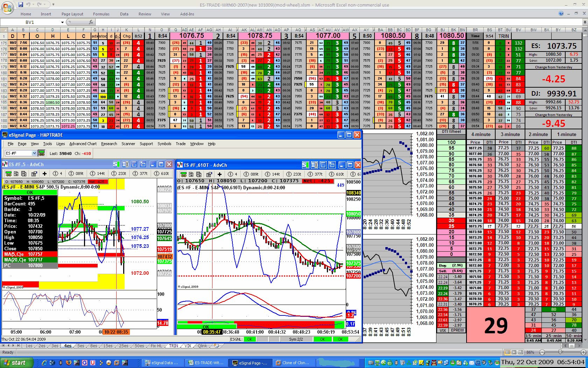
Task: Click the IX icon on ES #F,5 chart title bar
Action: [125, 164]
